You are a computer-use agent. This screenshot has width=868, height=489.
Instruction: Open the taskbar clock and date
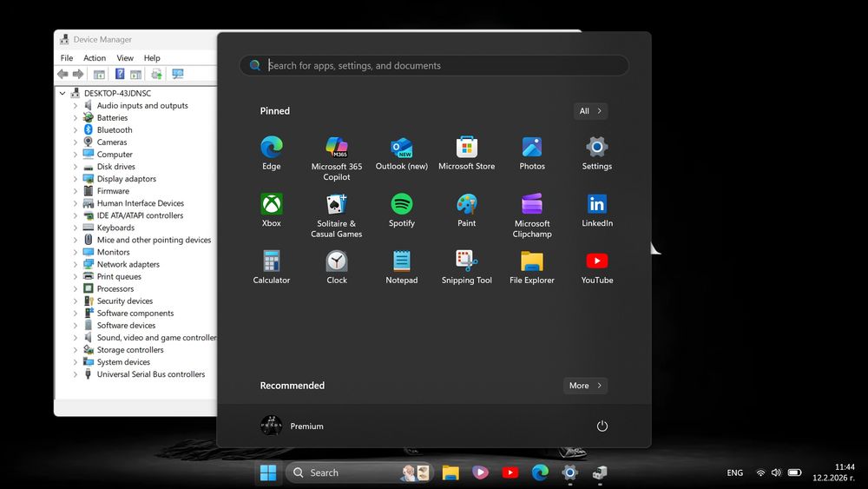click(x=833, y=472)
